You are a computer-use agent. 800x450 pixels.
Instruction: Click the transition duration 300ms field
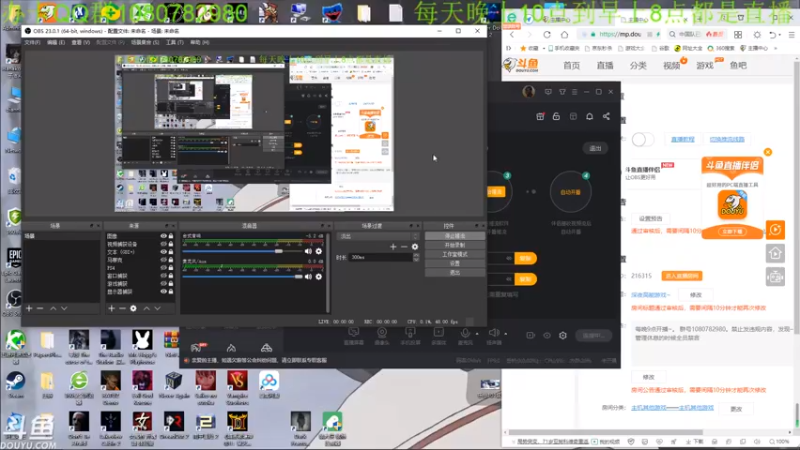click(x=381, y=258)
